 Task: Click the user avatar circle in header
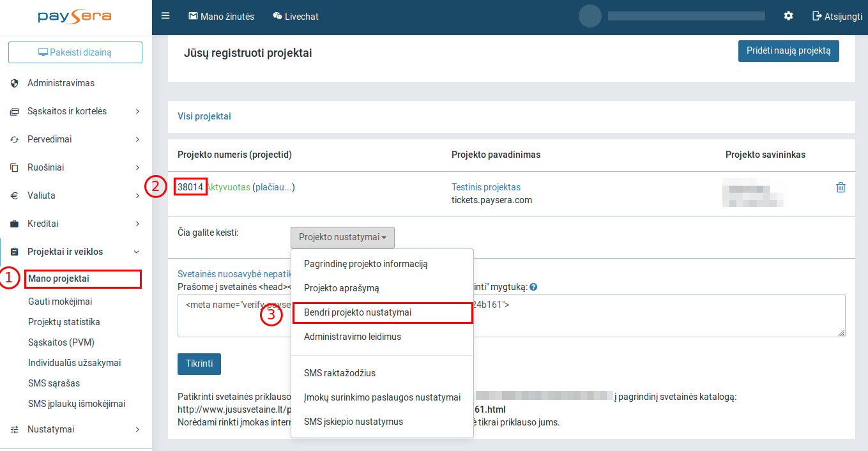[590, 16]
